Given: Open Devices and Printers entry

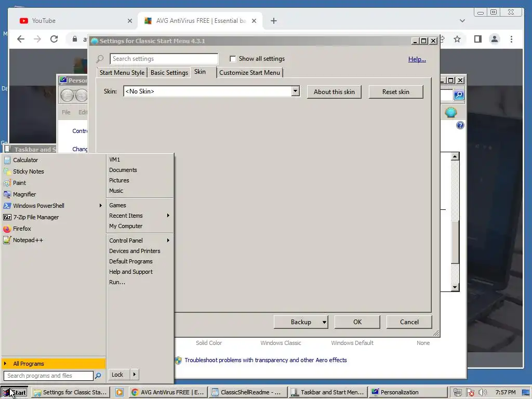Looking at the screenshot, I should coord(140,251).
